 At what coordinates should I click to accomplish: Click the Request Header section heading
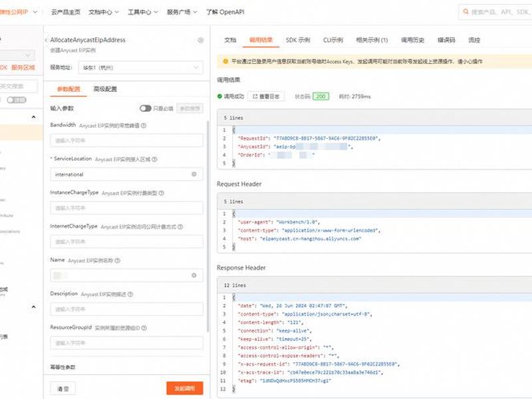pos(239,184)
